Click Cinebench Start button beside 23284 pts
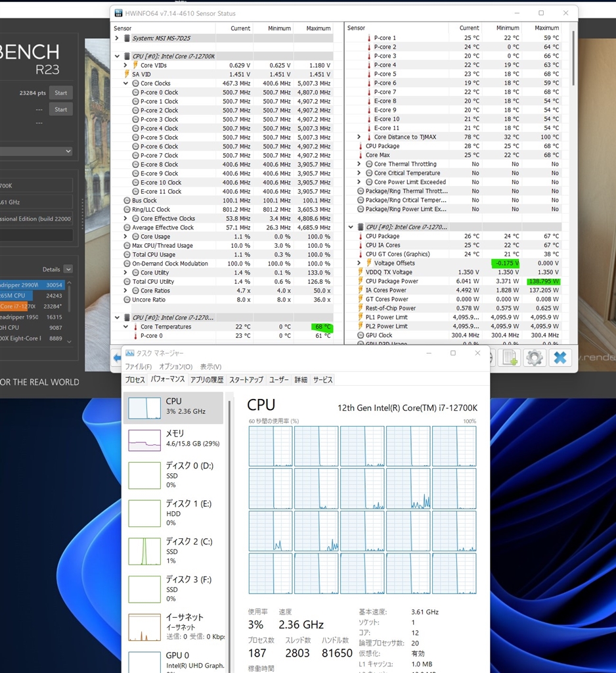The width and height of the screenshot is (616, 673). click(x=61, y=93)
